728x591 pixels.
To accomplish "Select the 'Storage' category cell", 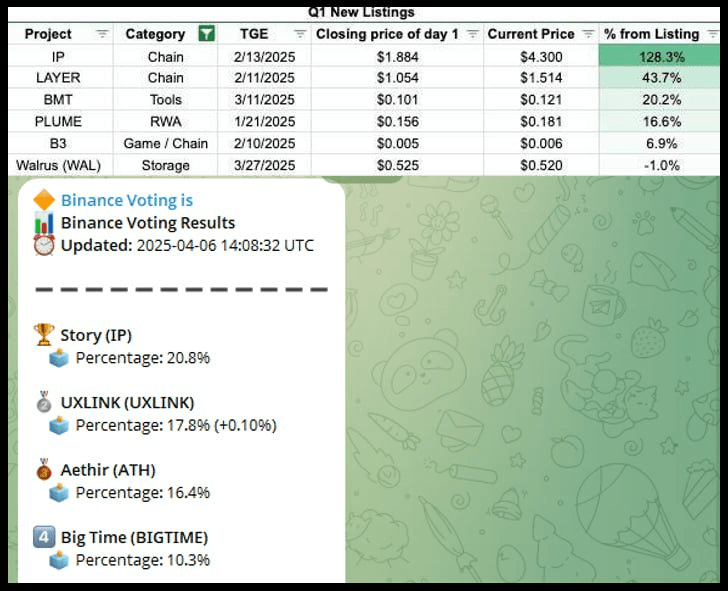I will click(166, 165).
